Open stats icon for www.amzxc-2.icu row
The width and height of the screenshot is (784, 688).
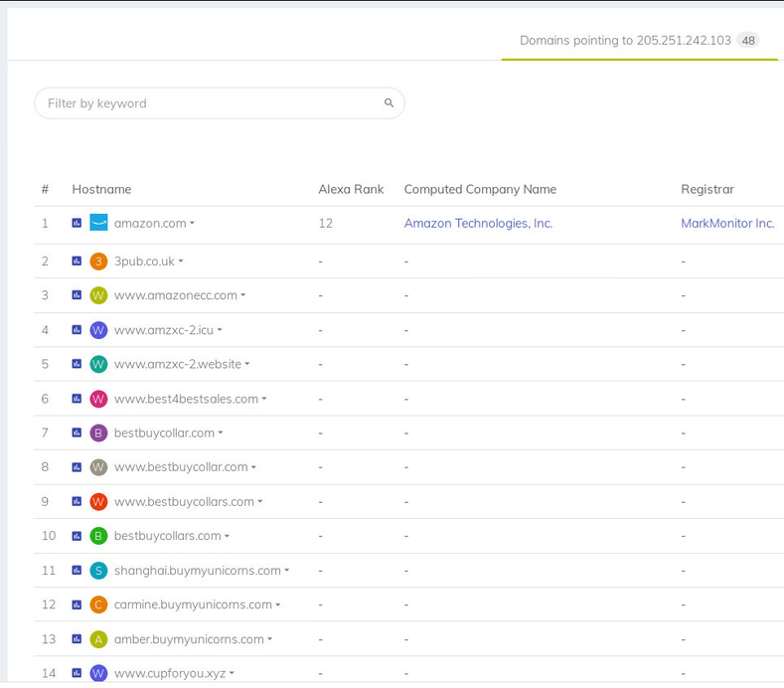coord(77,330)
